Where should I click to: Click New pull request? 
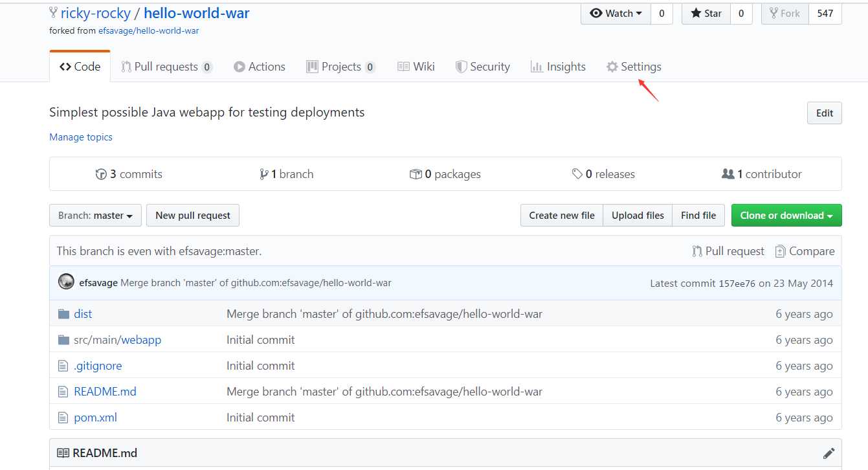click(x=193, y=216)
